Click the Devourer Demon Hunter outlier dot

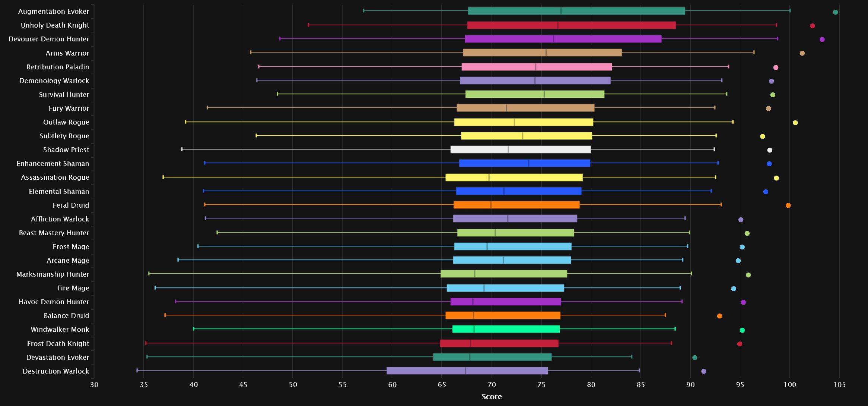coord(822,40)
